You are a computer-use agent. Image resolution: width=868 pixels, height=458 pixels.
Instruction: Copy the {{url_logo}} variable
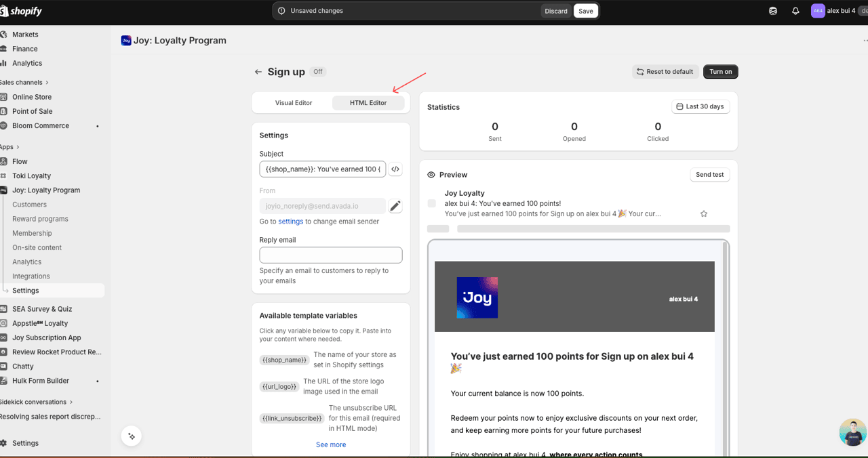(279, 386)
